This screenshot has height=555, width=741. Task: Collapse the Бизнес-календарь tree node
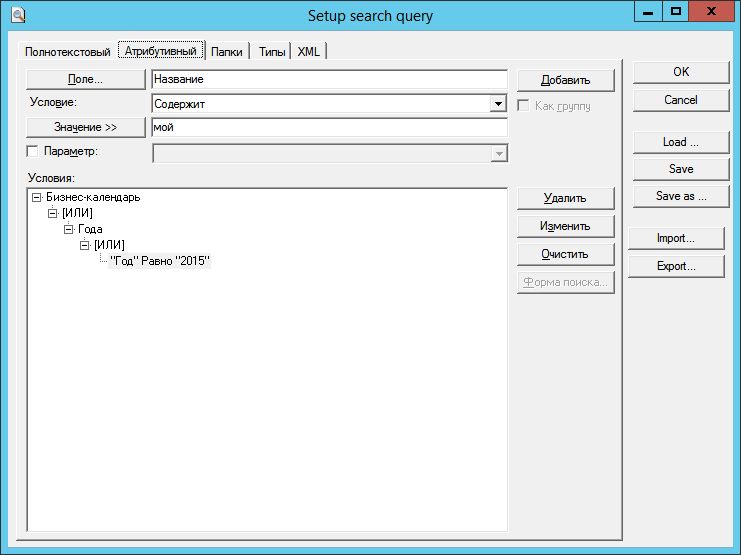(x=37, y=197)
